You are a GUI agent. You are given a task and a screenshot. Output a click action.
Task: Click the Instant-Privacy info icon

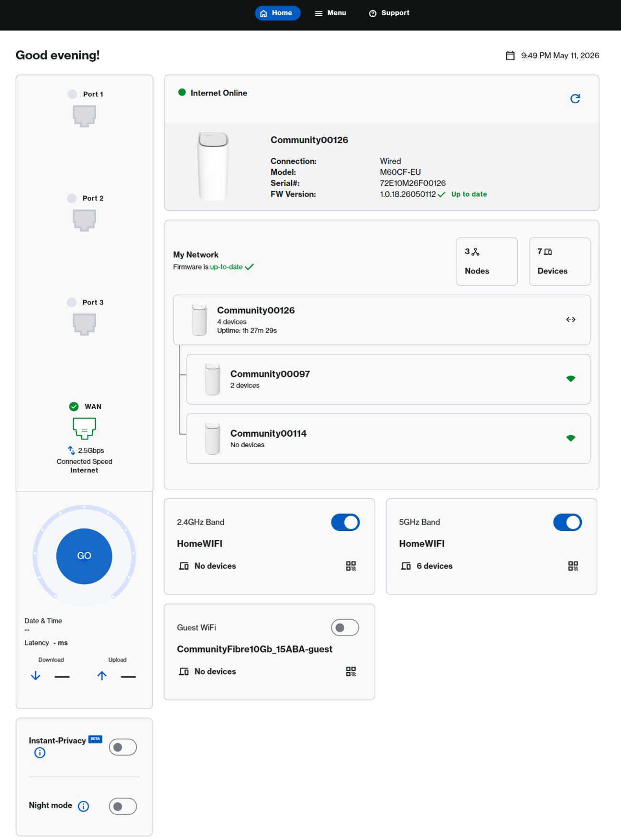40,753
